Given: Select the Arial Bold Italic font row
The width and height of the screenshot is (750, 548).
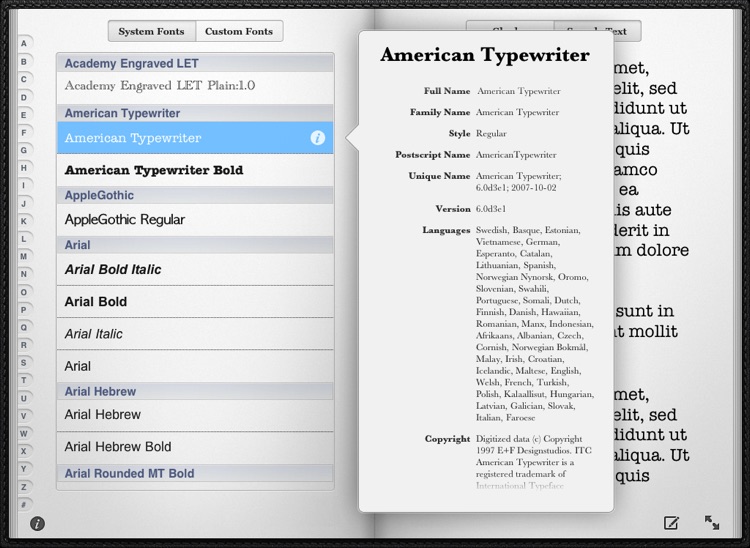Looking at the screenshot, I should (195, 270).
